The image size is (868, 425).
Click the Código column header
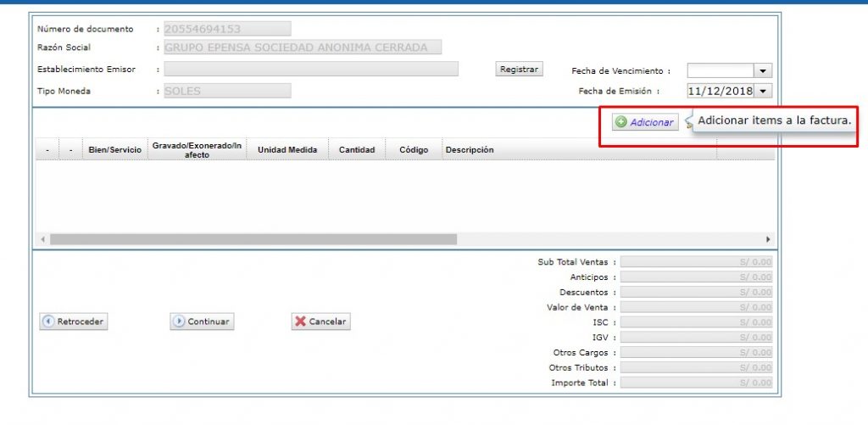[x=414, y=149]
